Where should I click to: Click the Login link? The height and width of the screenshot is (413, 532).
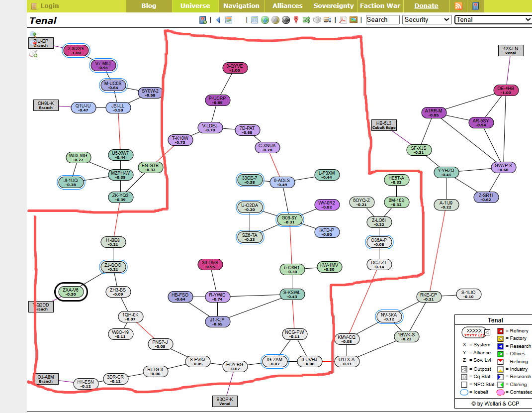click(49, 6)
